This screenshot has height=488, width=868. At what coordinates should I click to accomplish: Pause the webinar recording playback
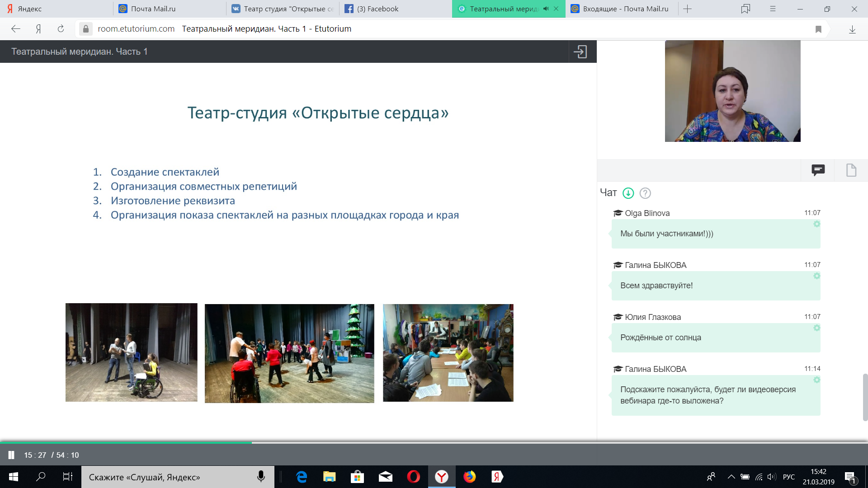coord(11,455)
